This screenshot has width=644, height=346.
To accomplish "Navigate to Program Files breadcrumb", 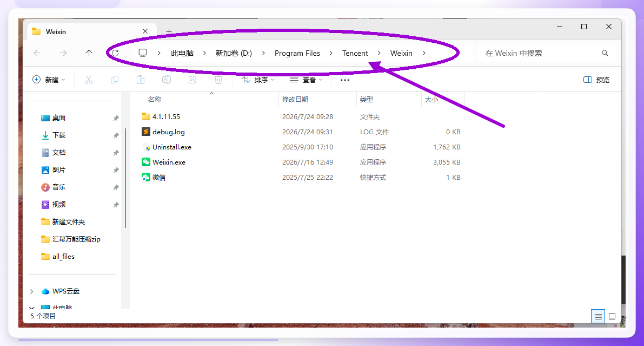I will tap(297, 53).
